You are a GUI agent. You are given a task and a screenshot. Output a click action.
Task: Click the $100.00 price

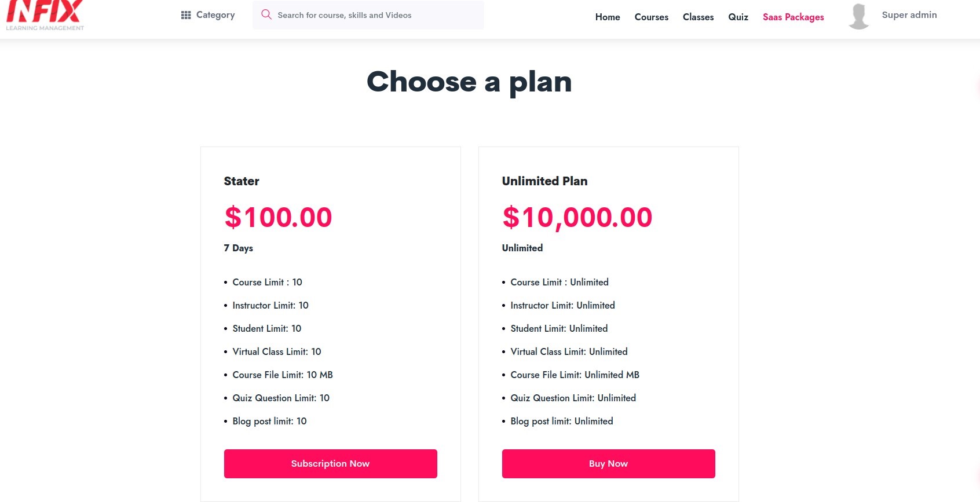point(278,218)
